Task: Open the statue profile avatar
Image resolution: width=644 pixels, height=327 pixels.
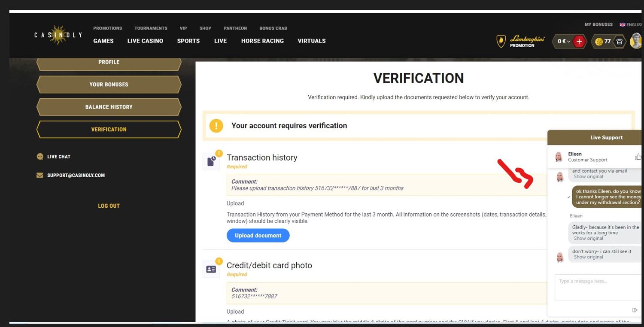Action: (x=636, y=41)
